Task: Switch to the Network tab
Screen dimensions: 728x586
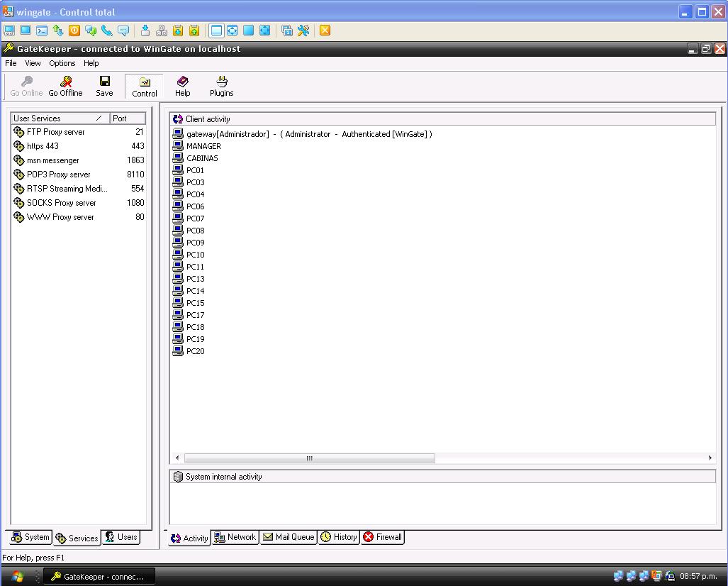Action: tap(235, 537)
